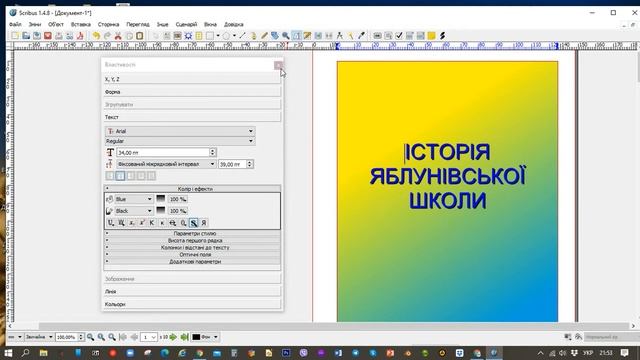The height and width of the screenshot is (360, 640).
Task: Open the Лінія properties tab
Action: pos(192,291)
